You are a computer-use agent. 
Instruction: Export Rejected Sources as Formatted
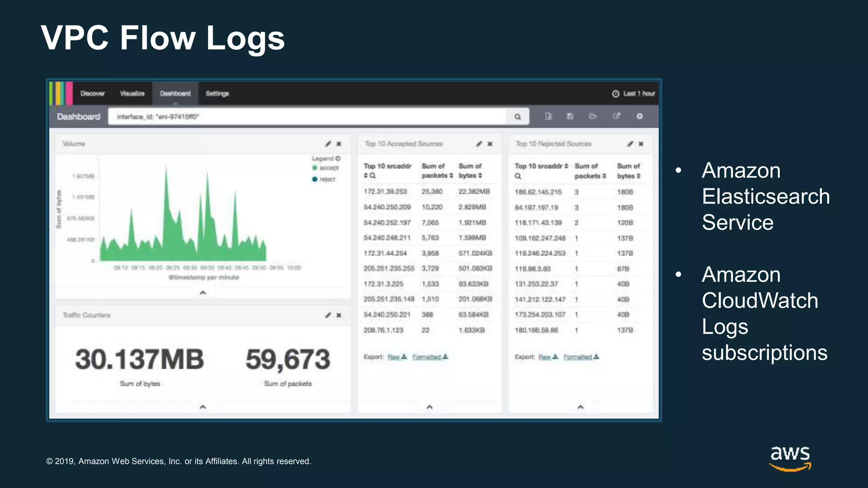point(581,357)
